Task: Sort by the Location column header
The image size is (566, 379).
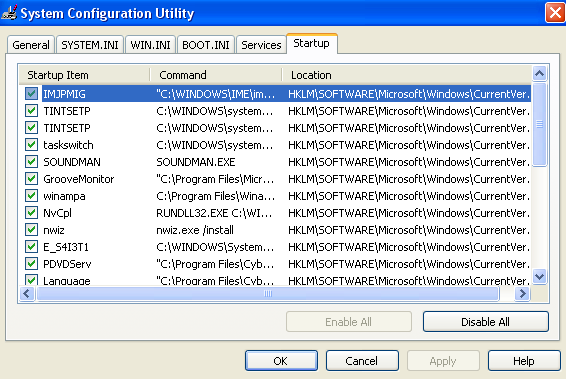Action: 406,75
